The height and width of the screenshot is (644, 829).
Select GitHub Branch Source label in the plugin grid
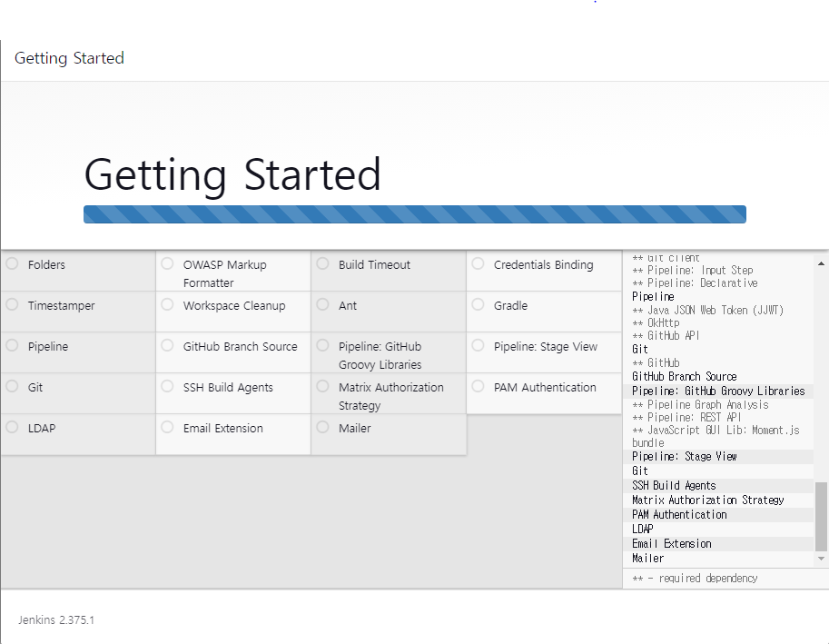(x=240, y=347)
